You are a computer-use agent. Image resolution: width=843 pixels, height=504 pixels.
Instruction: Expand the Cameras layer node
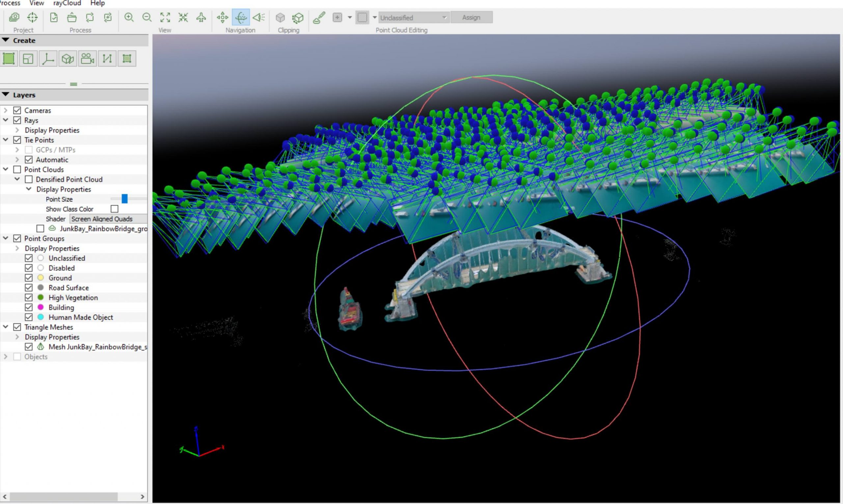click(6, 110)
